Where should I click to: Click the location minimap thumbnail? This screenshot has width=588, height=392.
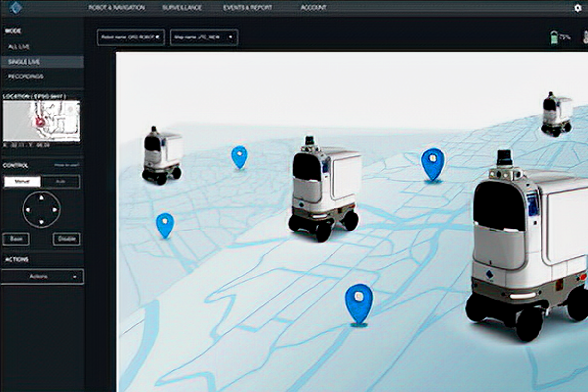click(x=42, y=121)
